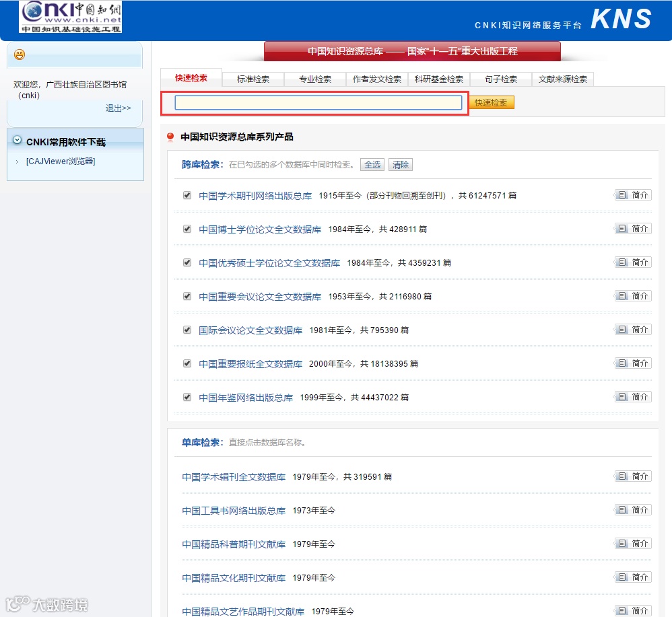Click 简介 icon for 中国重要会议论文全文数据库
The width and height of the screenshot is (672, 617).
tap(633, 296)
